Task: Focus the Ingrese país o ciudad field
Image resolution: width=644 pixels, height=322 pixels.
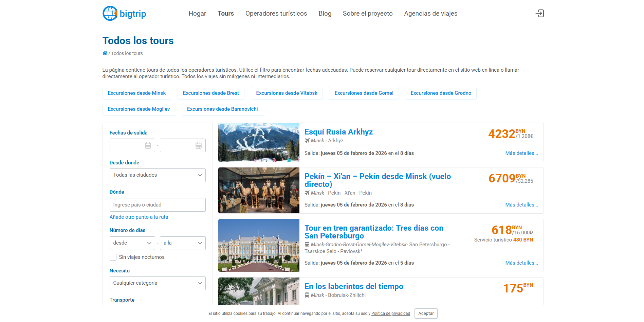Action: (x=158, y=205)
